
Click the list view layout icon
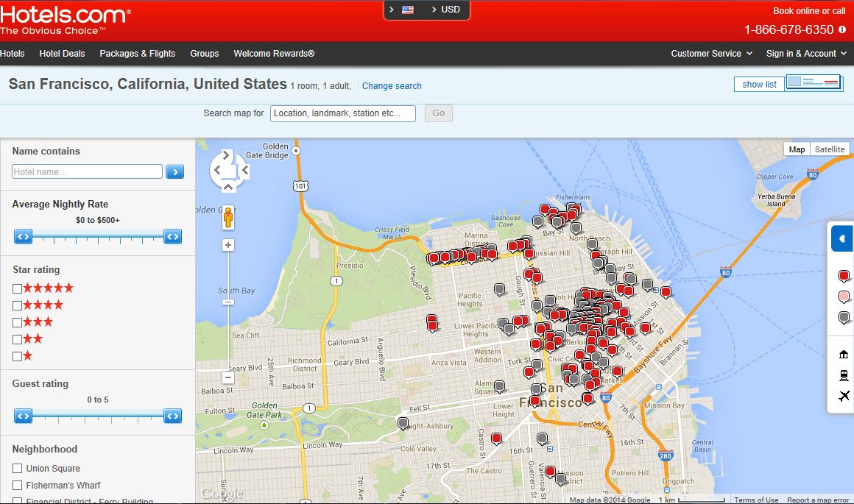814,83
